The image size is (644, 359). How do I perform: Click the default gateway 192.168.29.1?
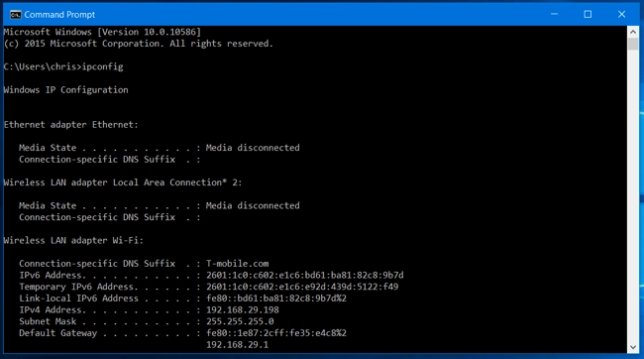click(x=238, y=344)
